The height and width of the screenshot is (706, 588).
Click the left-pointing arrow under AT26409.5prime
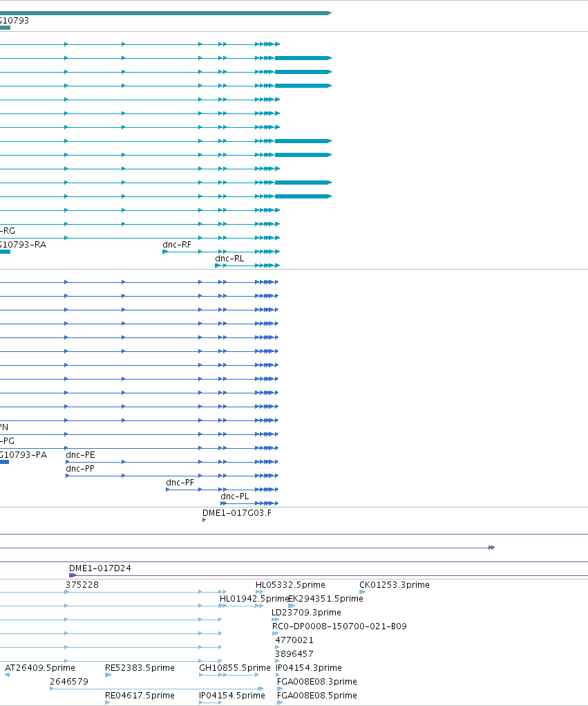7,675
